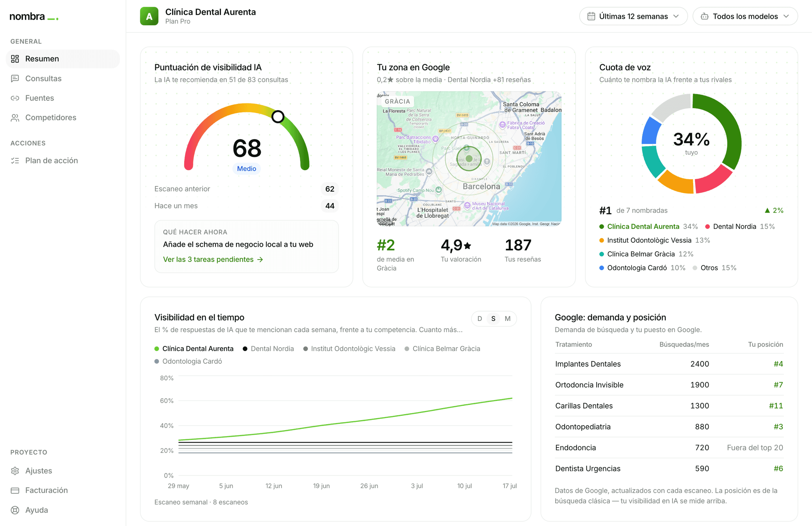
Task: Click the Consultas chat icon
Action: tap(15, 79)
